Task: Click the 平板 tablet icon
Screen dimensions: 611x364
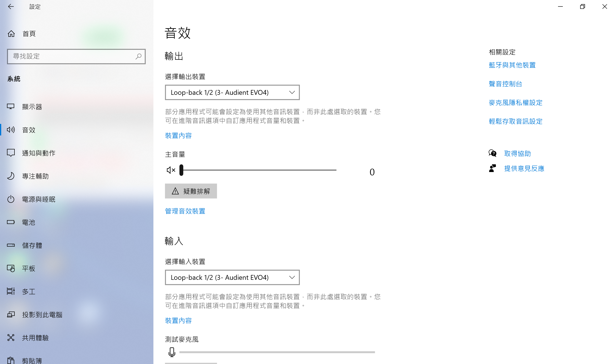Action: tap(11, 268)
